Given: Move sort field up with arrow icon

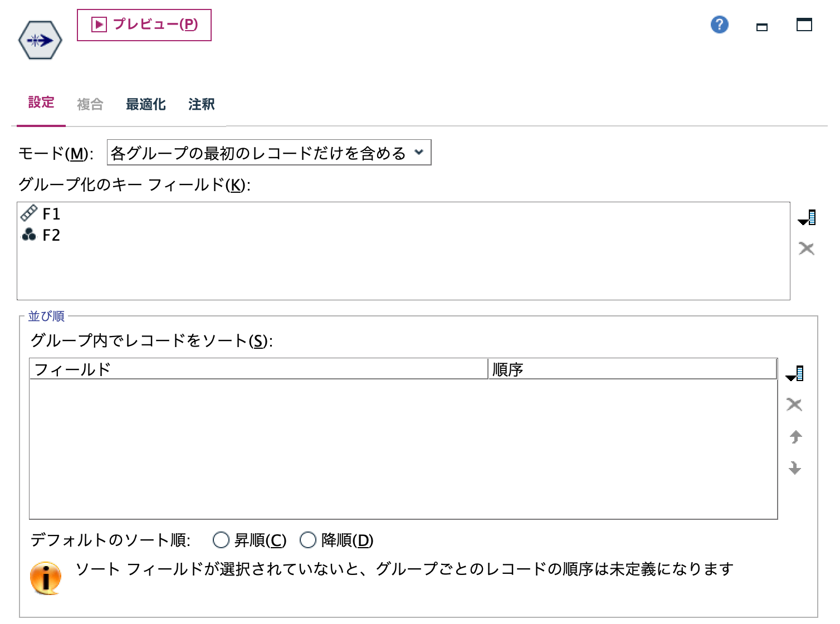Looking at the screenshot, I should tap(795, 438).
